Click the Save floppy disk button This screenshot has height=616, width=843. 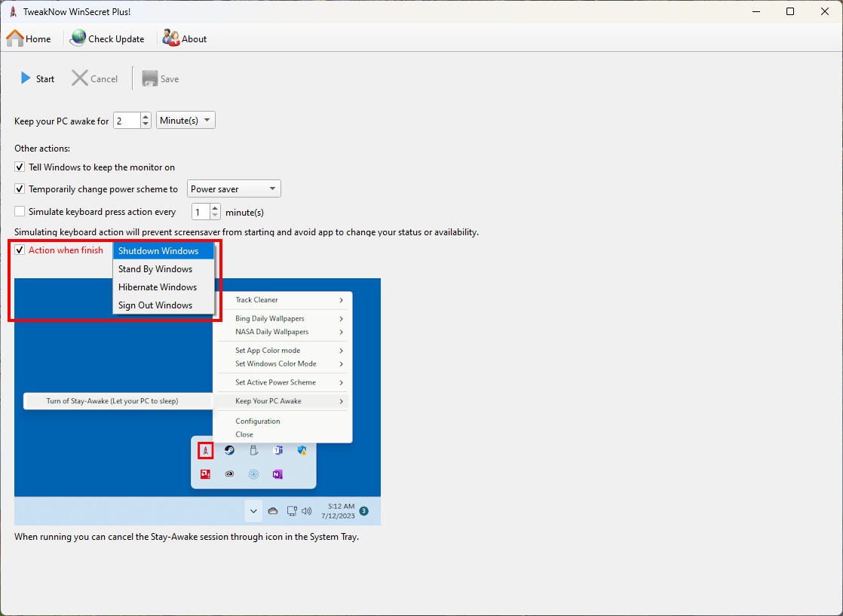click(160, 78)
